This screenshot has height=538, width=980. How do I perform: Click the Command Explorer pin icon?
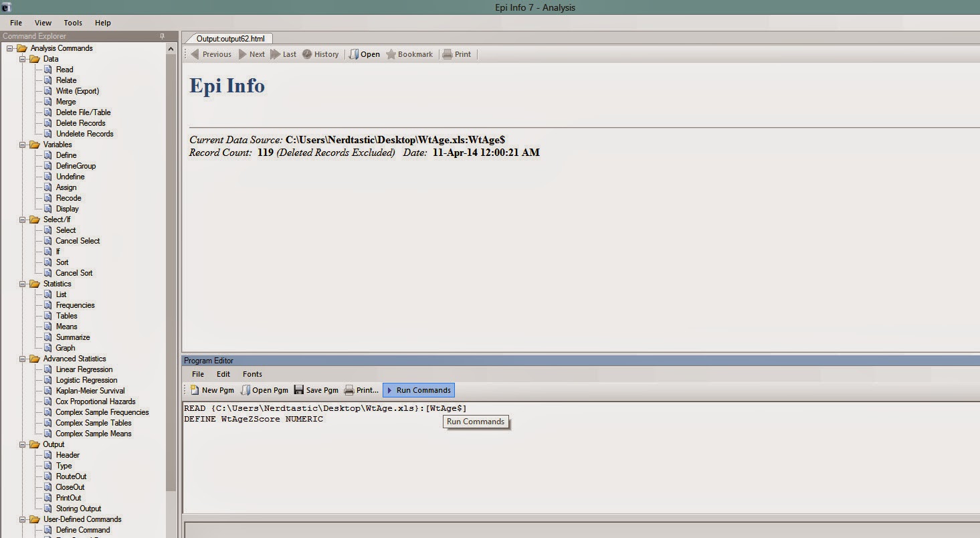tap(162, 36)
